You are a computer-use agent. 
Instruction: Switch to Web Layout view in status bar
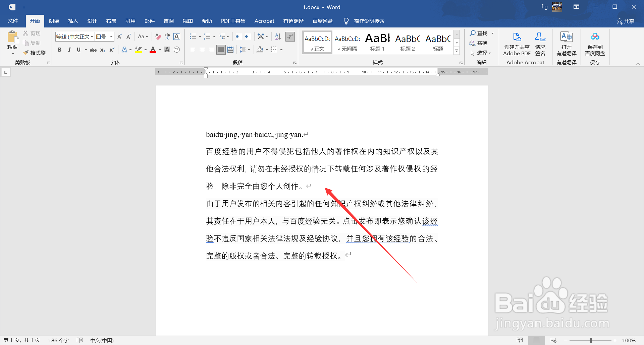(553, 340)
